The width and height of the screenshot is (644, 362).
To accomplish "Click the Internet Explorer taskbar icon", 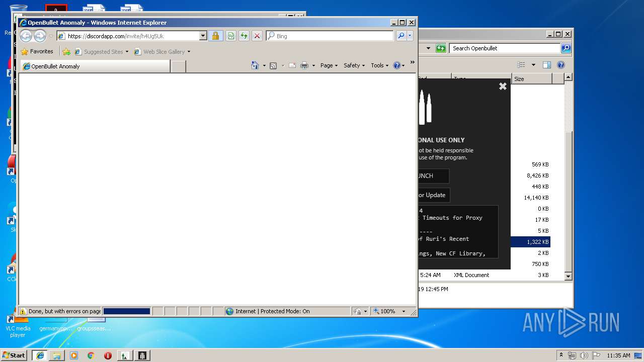I will click(x=40, y=355).
